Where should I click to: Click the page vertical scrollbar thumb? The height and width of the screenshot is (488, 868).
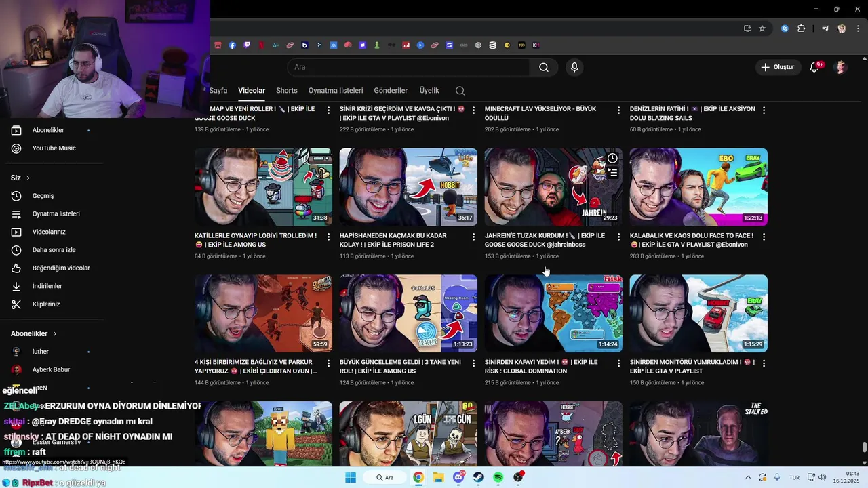[x=864, y=448]
